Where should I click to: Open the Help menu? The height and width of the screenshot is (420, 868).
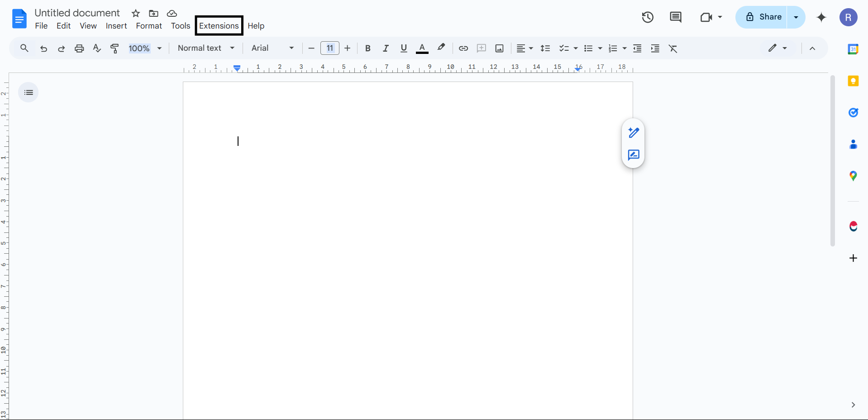[256, 26]
